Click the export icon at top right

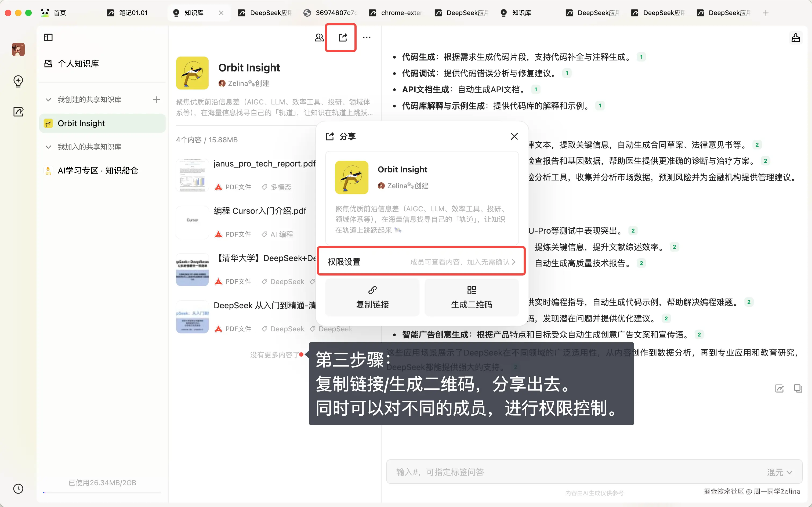coord(796,37)
